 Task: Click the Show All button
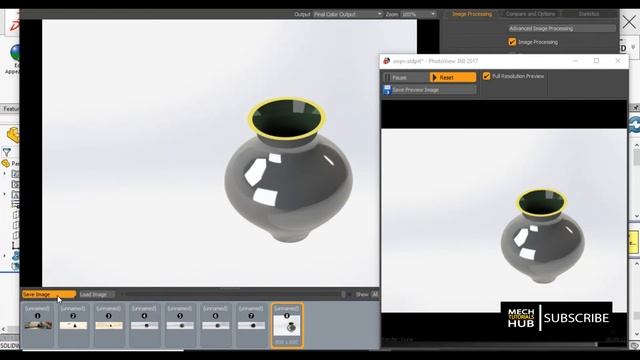[374, 294]
